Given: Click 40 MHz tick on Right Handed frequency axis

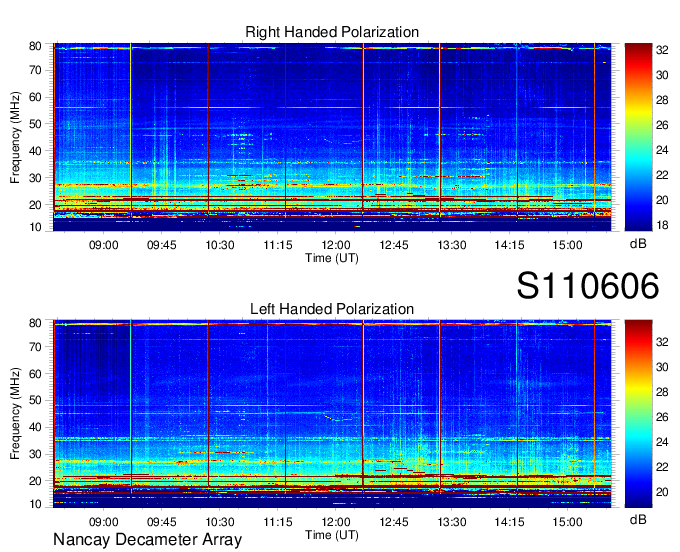Looking at the screenshot, I should pos(36,151).
